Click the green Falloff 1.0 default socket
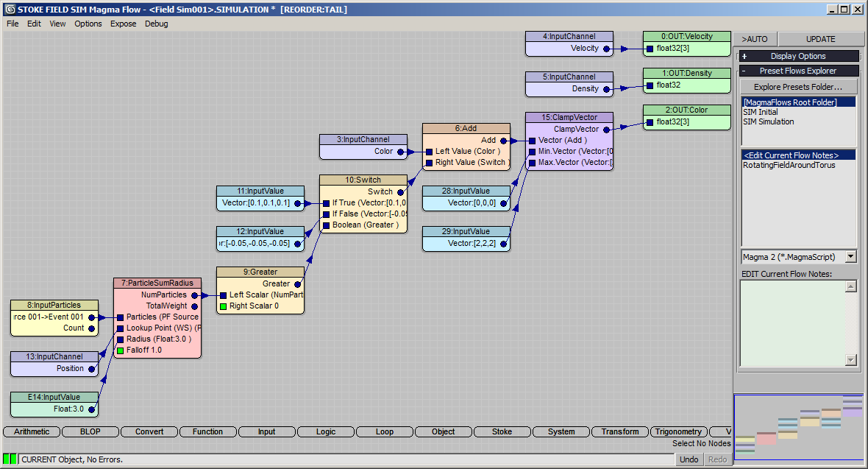Screen dimensions: 868x469 120,350
